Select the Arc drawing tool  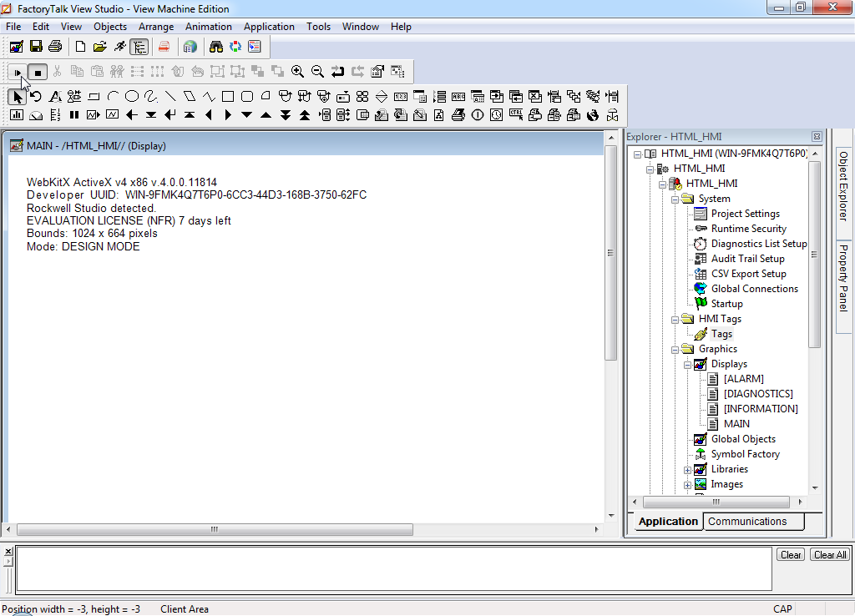[113, 97]
